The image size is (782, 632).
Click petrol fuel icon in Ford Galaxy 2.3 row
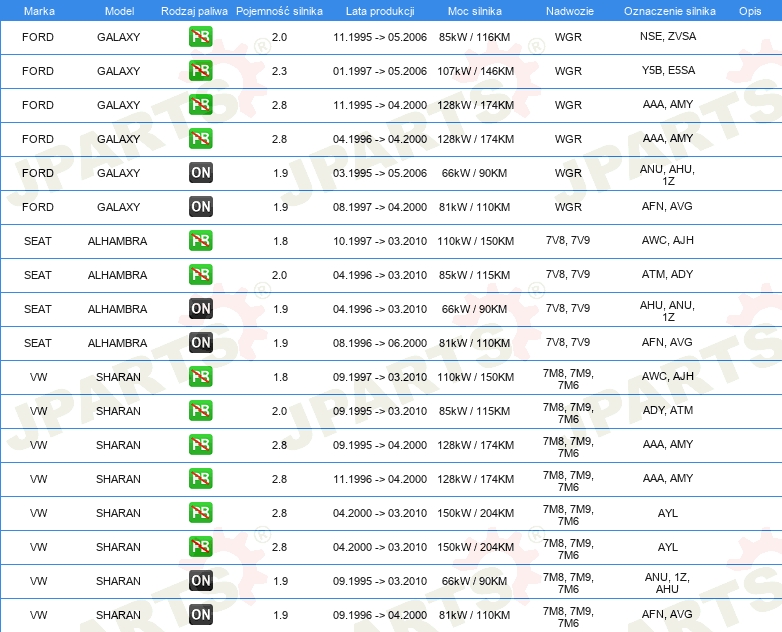pyautogui.click(x=200, y=71)
